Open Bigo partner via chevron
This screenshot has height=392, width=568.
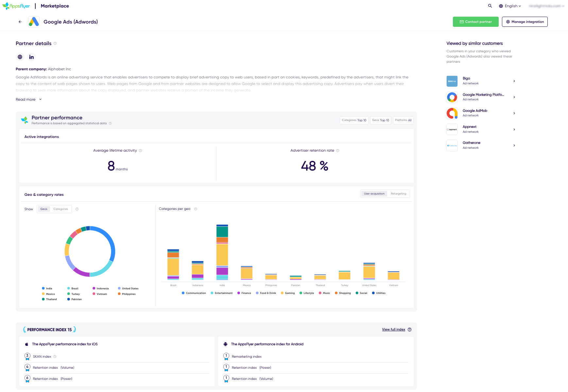pyautogui.click(x=514, y=81)
